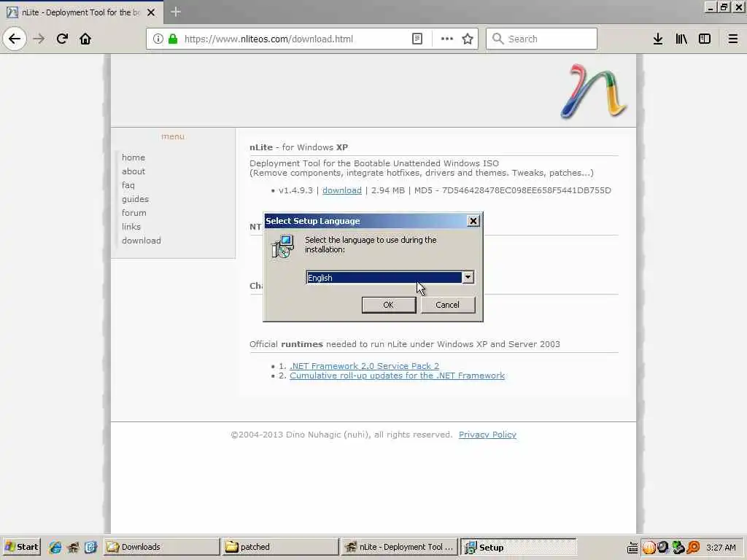The width and height of the screenshot is (747, 560).
Task: Click the dark round tray icon
Action: pos(662,547)
